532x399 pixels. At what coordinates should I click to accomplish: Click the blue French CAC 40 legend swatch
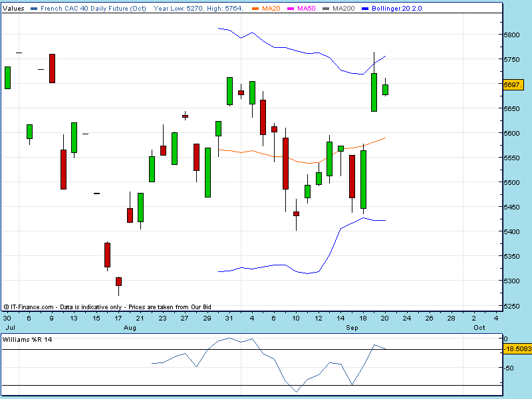coord(34,9)
